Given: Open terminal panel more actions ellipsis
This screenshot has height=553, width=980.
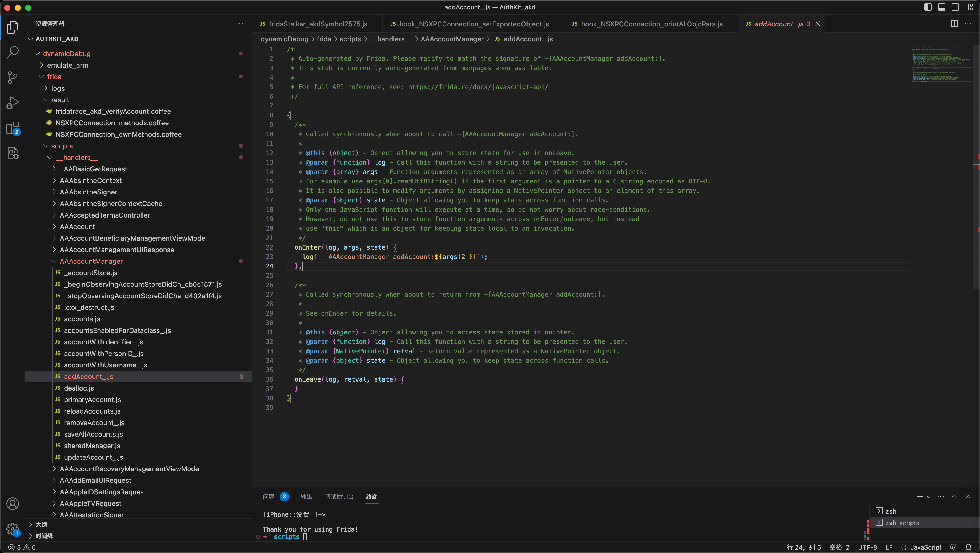Looking at the screenshot, I should point(941,496).
